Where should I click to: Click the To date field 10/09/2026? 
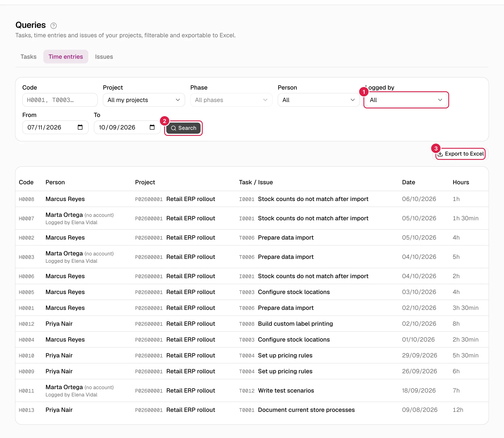tap(127, 127)
